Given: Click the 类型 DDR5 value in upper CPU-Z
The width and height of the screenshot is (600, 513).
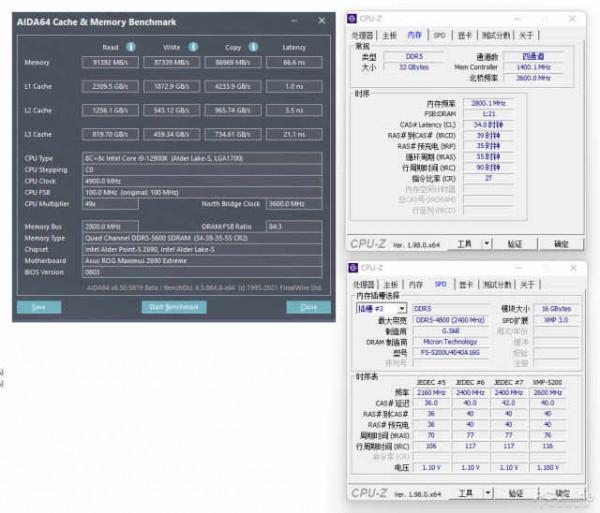Looking at the screenshot, I should (x=414, y=57).
